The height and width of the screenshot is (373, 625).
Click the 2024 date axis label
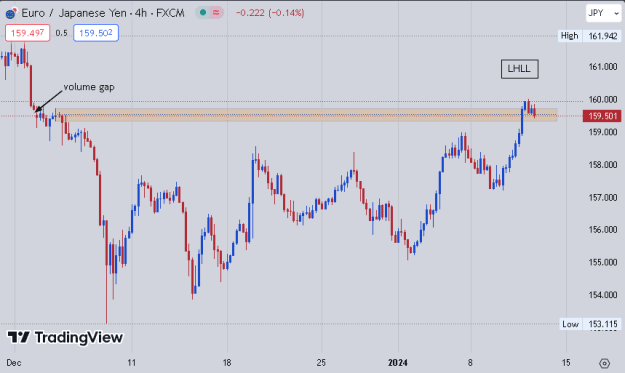tap(398, 363)
